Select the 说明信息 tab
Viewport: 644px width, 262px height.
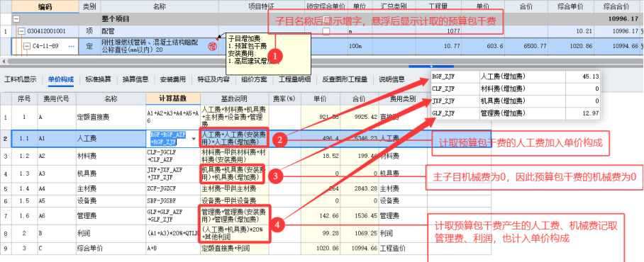(392, 79)
